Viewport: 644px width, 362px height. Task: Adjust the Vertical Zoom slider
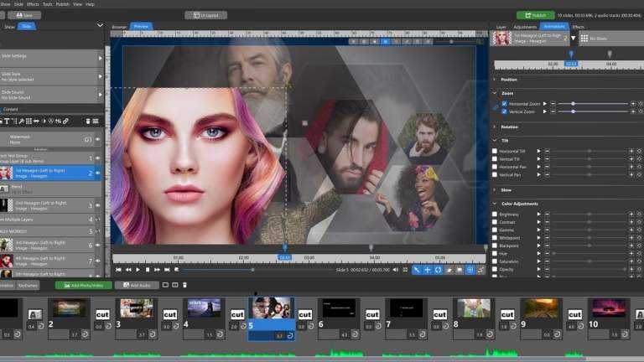pos(593,111)
